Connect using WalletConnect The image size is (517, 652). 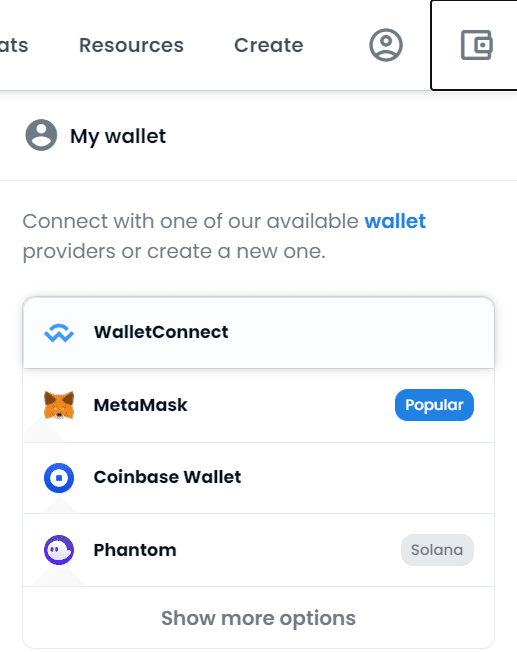[x=259, y=333]
